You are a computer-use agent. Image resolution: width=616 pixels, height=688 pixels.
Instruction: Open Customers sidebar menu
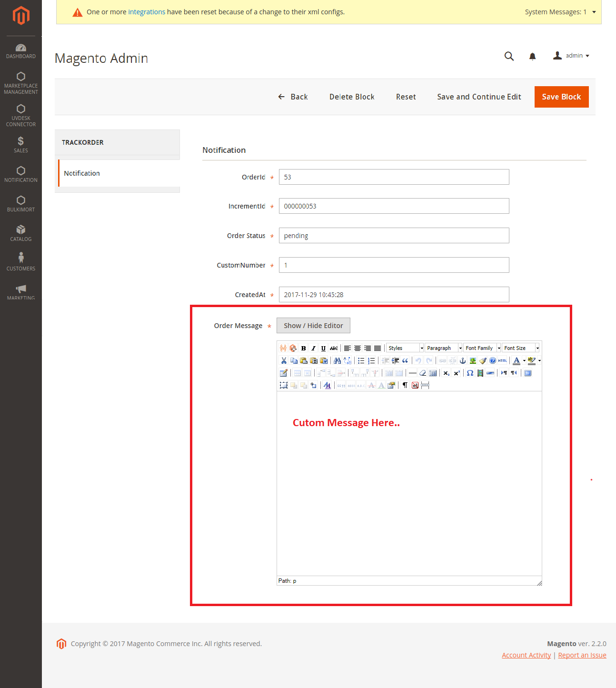tap(21, 262)
